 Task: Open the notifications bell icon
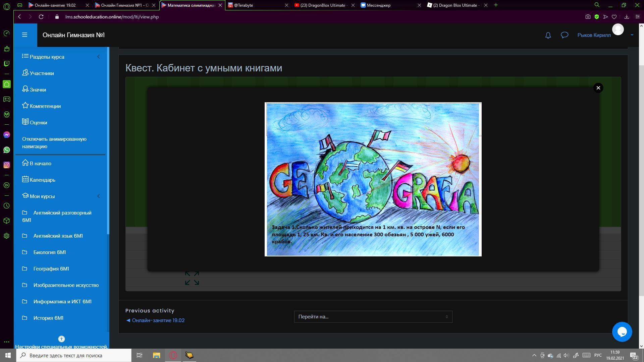[x=548, y=35]
